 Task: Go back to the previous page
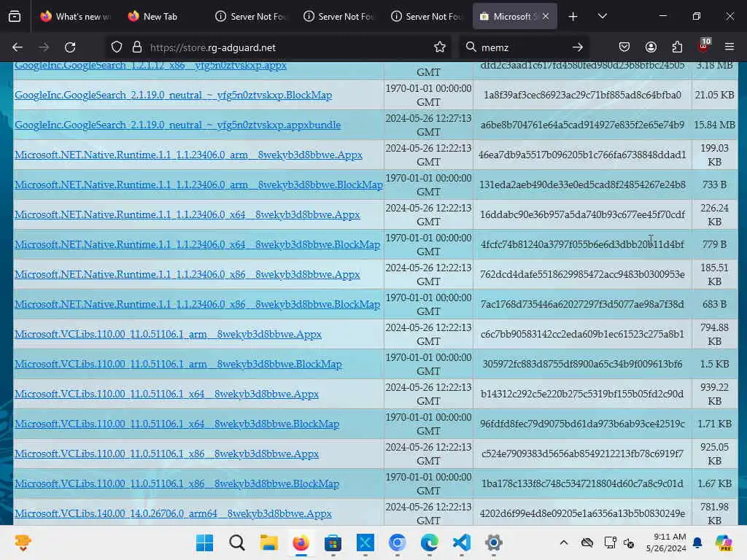[18, 47]
